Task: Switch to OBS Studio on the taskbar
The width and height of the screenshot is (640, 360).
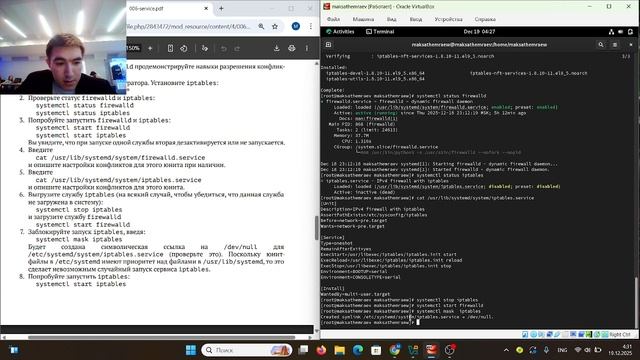Action: tap(449, 350)
